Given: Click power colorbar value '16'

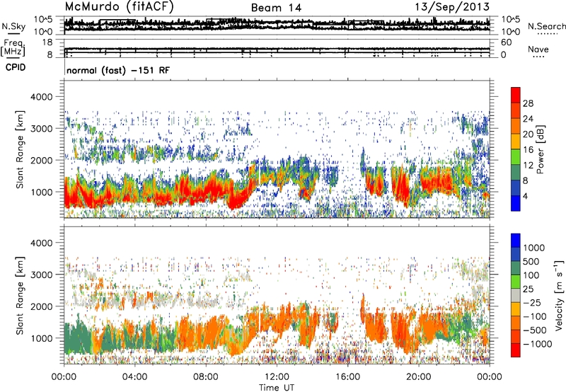Looking at the screenshot, I should point(528,150).
